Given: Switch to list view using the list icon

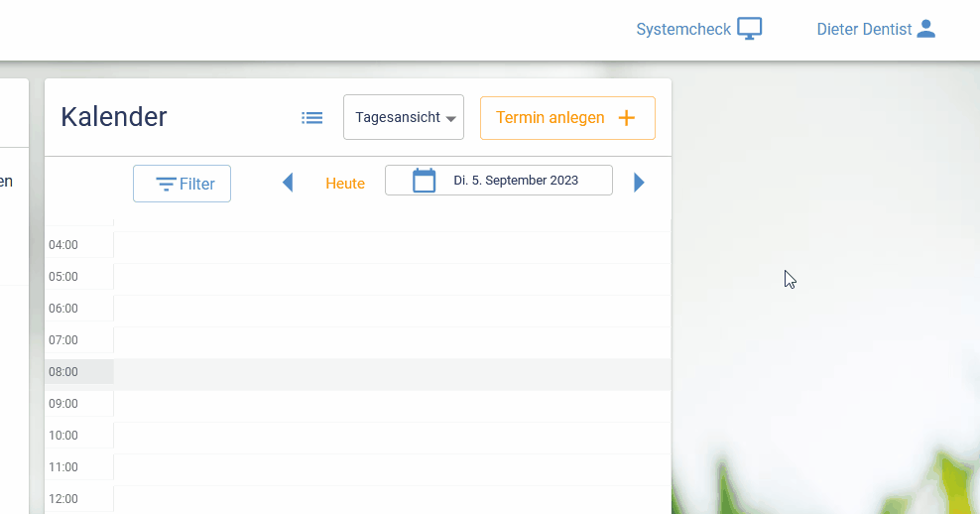Looking at the screenshot, I should (x=312, y=118).
